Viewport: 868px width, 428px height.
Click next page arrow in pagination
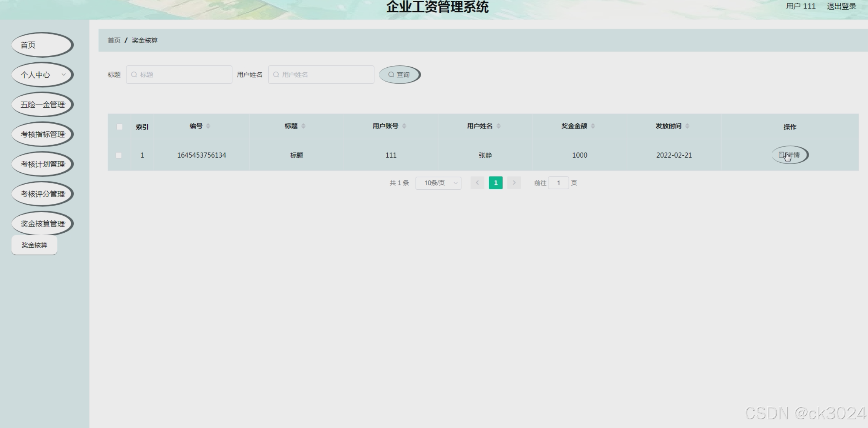514,183
